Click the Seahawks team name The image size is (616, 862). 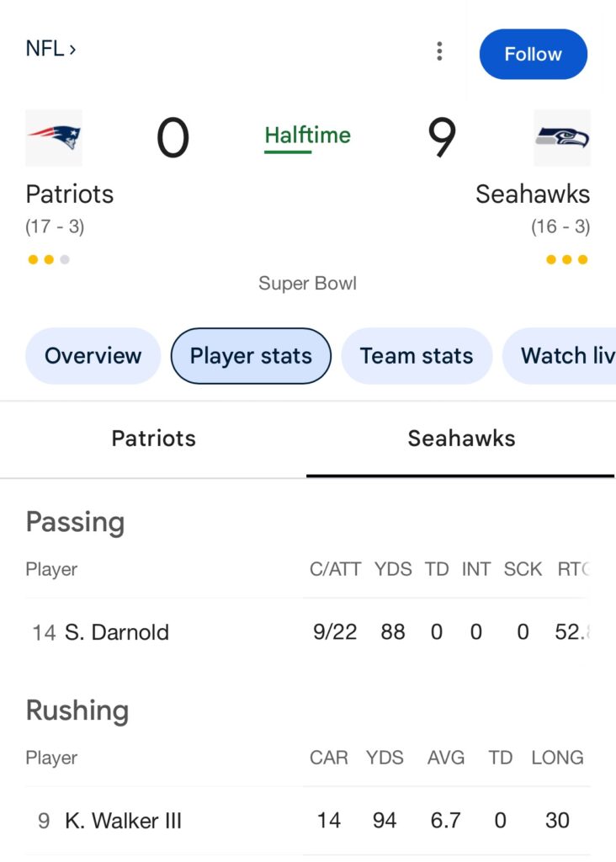(532, 194)
